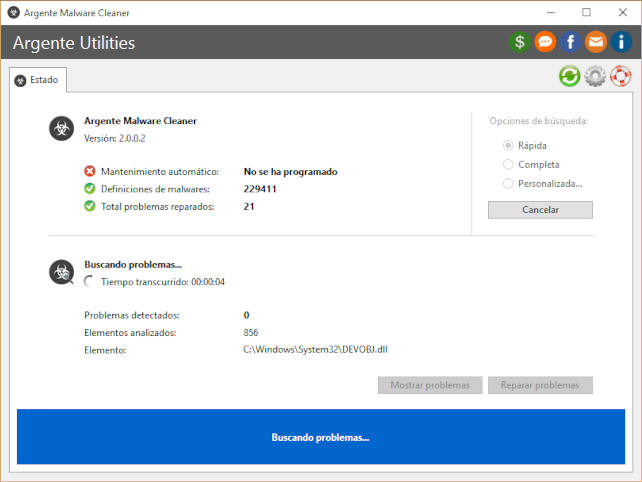Click the biohazard icon beside Argente Malware Cleaner
The image size is (642, 482).
click(x=61, y=129)
